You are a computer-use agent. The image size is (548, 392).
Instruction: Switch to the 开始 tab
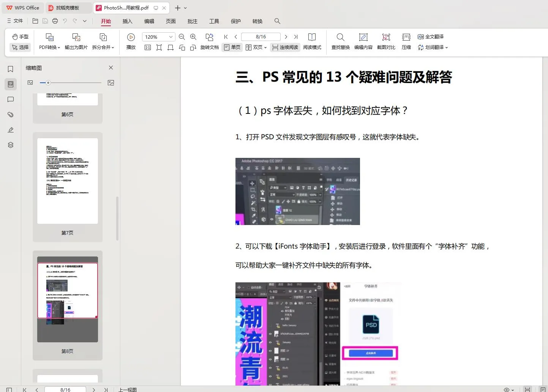(x=106, y=21)
